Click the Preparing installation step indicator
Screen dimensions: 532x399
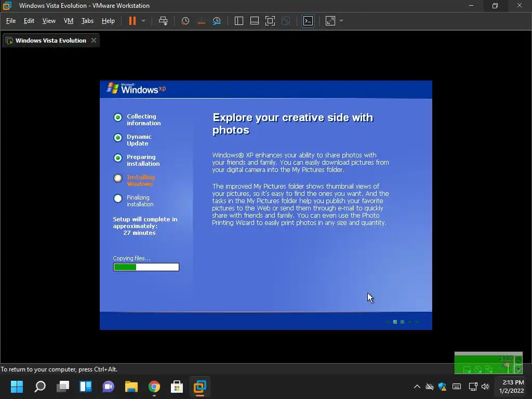118,158
